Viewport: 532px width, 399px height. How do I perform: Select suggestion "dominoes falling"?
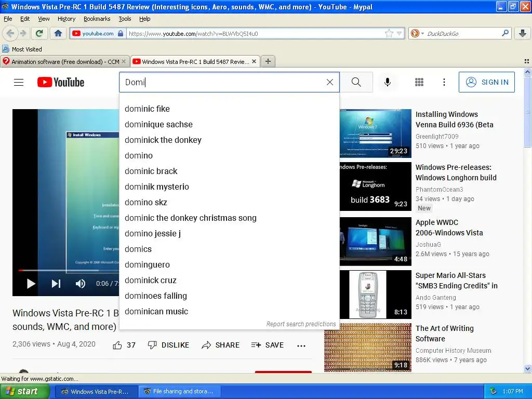pyautogui.click(x=229, y=296)
